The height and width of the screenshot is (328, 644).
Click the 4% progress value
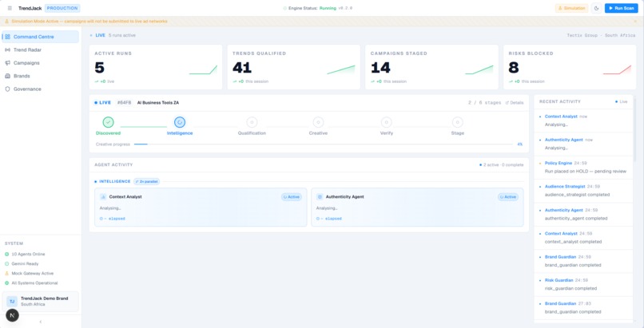pos(520,144)
